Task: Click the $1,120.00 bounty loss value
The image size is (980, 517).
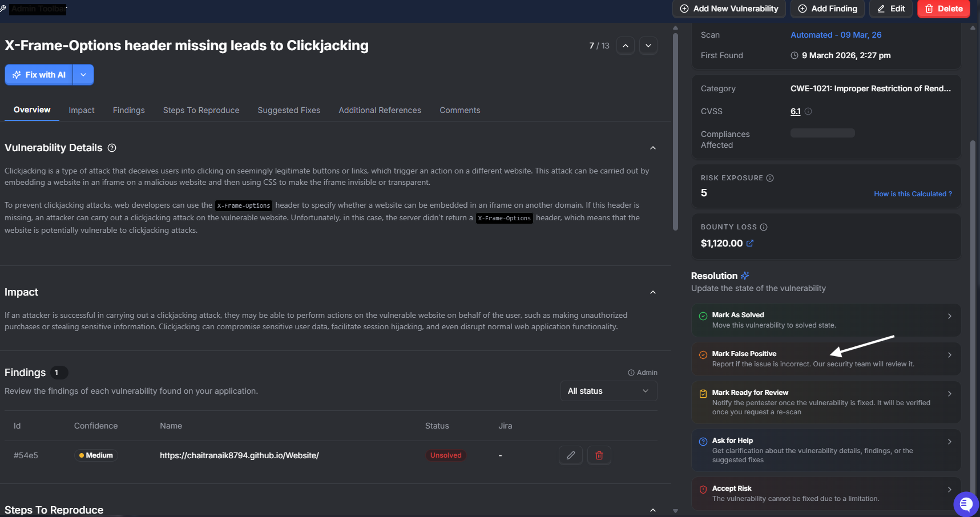Action: [x=721, y=243]
